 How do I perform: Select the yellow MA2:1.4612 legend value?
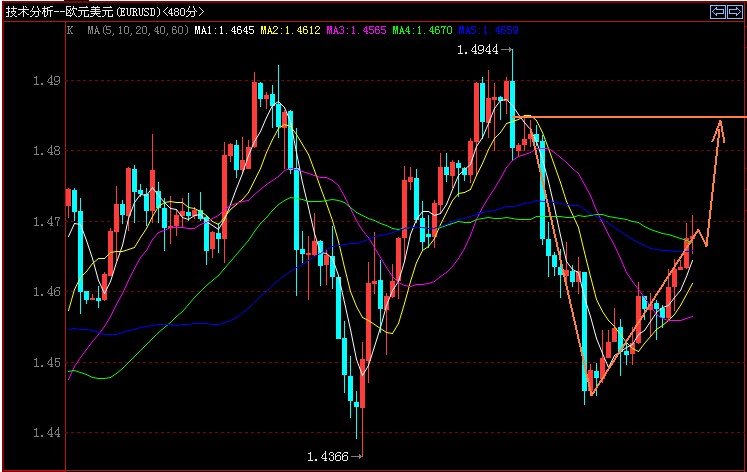291,30
